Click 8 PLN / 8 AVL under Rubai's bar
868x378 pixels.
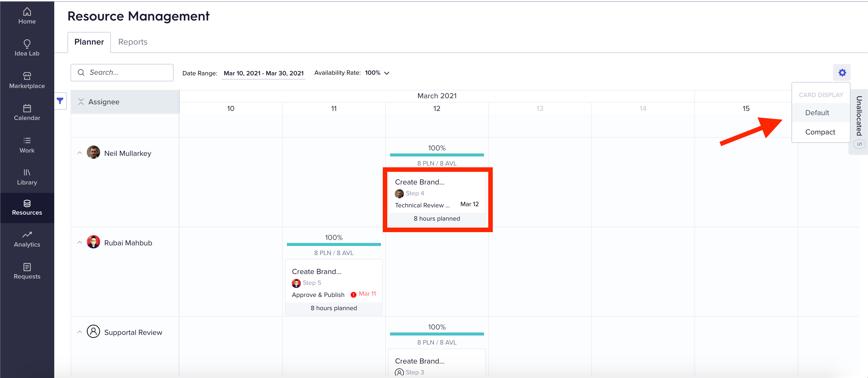pos(334,253)
